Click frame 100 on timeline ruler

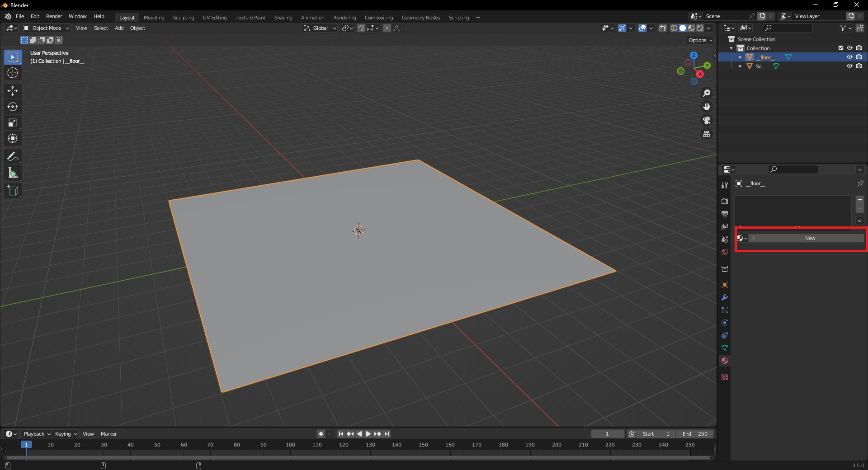point(290,445)
